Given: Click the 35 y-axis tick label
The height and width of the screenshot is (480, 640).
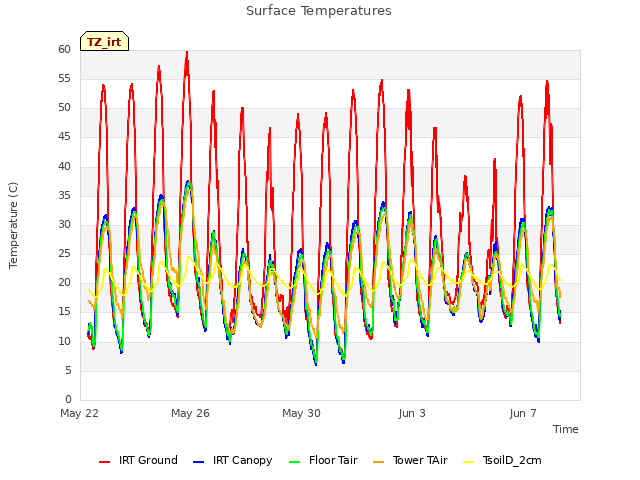Looking at the screenshot, I should click(x=64, y=195).
